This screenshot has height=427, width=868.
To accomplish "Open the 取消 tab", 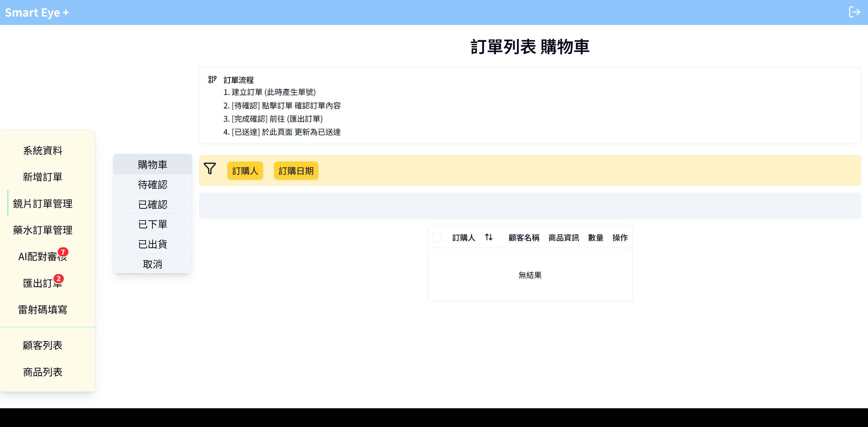I will [152, 264].
